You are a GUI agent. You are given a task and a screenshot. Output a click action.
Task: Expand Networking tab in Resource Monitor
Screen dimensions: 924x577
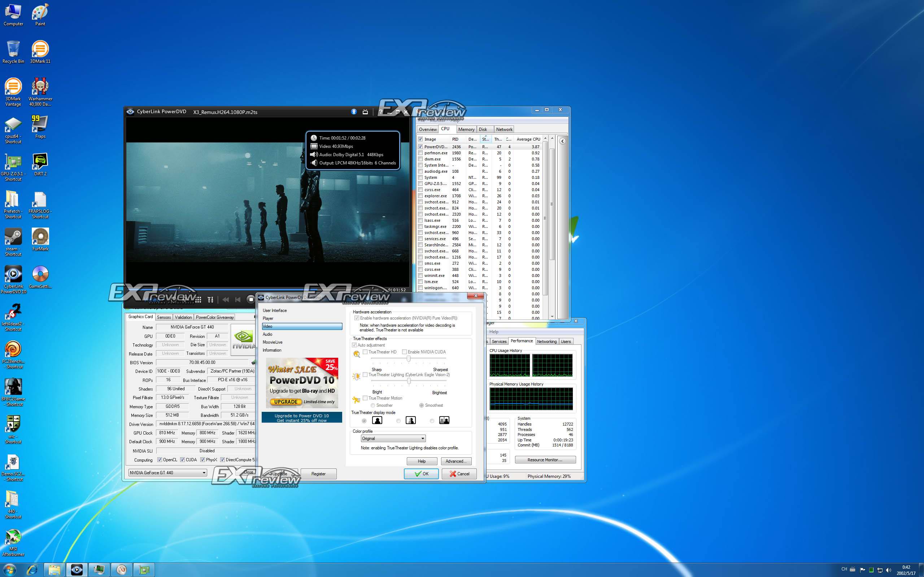point(546,341)
